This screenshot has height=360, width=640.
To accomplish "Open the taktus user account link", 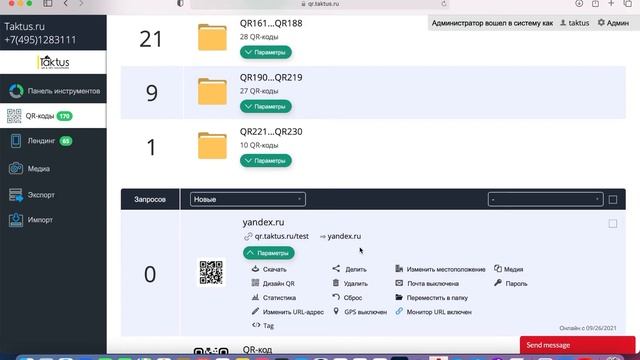I will point(574,23).
